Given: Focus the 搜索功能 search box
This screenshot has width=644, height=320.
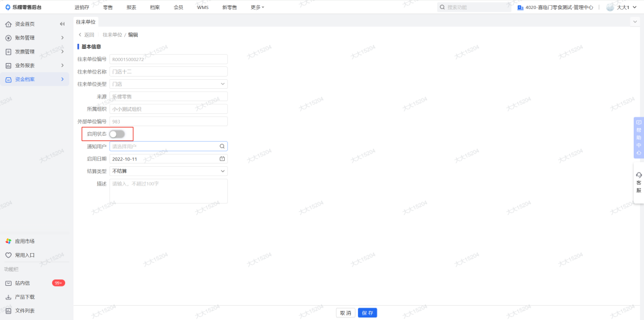Looking at the screenshot, I should click(473, 7).
